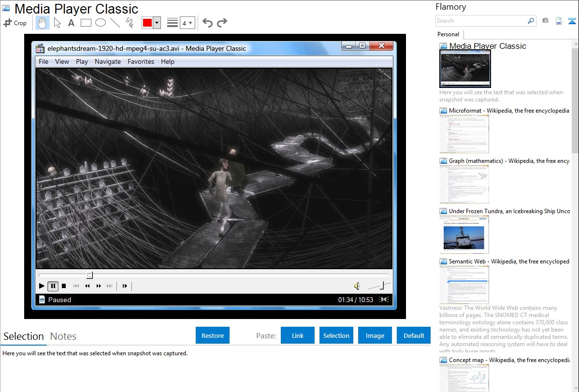Click the blue icon far right of search
The image size is (579, 392).
coord(572,21)
